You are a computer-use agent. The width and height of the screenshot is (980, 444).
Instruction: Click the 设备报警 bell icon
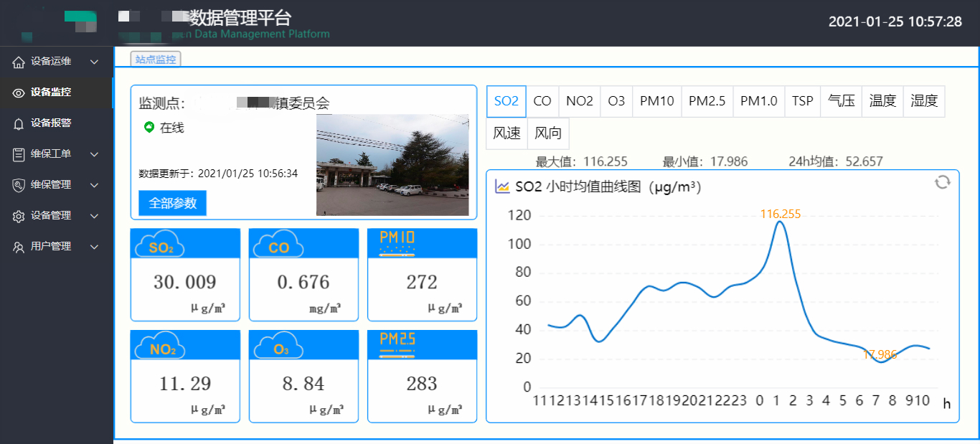point(19,123)
